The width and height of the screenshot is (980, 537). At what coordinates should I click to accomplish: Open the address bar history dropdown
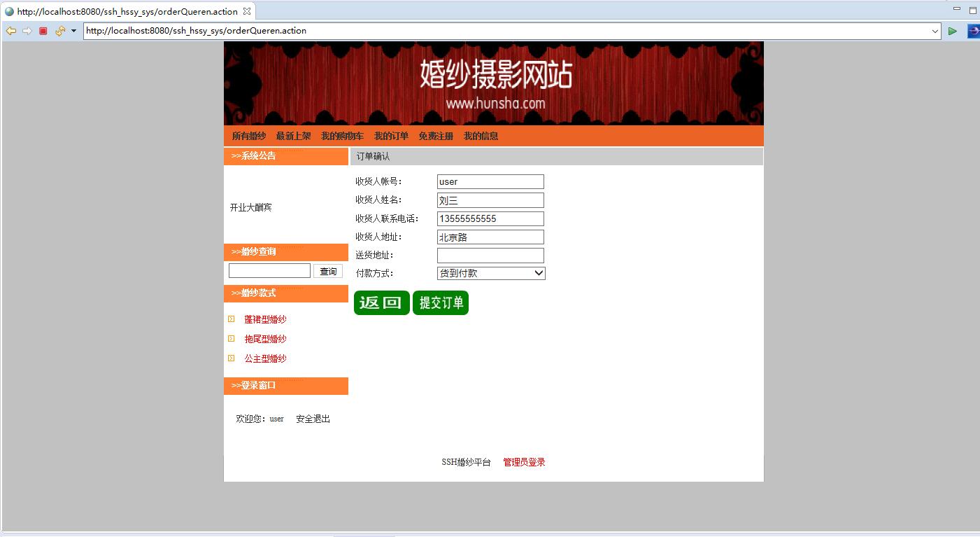click(x=937, y=31)
